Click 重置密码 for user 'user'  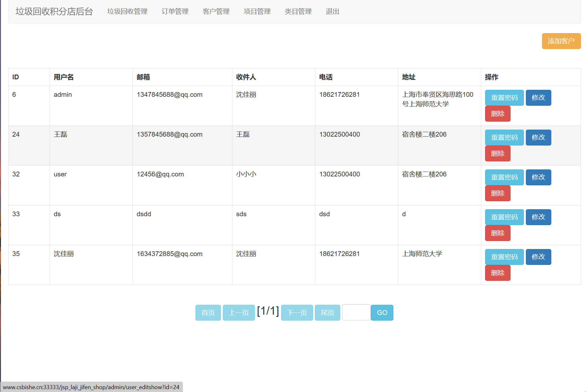coord(504,177)
